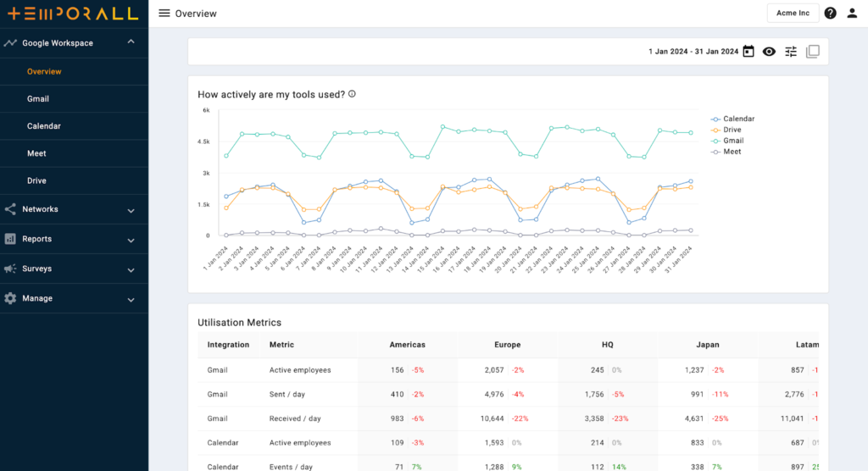This screenshot has height=471, width=868.
Task: Click the value 156 in Americas column
Action: (x=397, y=370)
